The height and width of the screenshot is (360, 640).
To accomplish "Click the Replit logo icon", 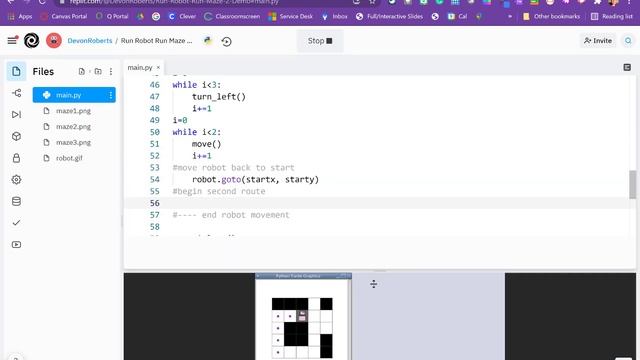I will 31,40.
